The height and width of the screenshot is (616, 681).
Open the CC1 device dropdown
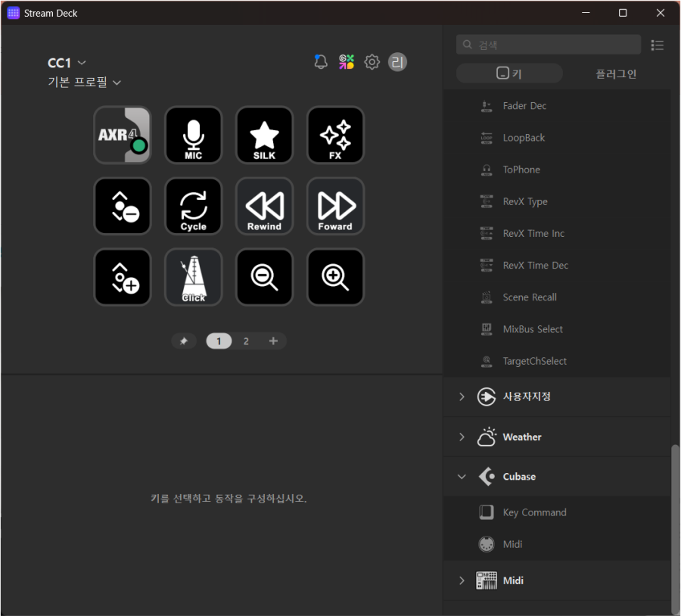[67, 63]
